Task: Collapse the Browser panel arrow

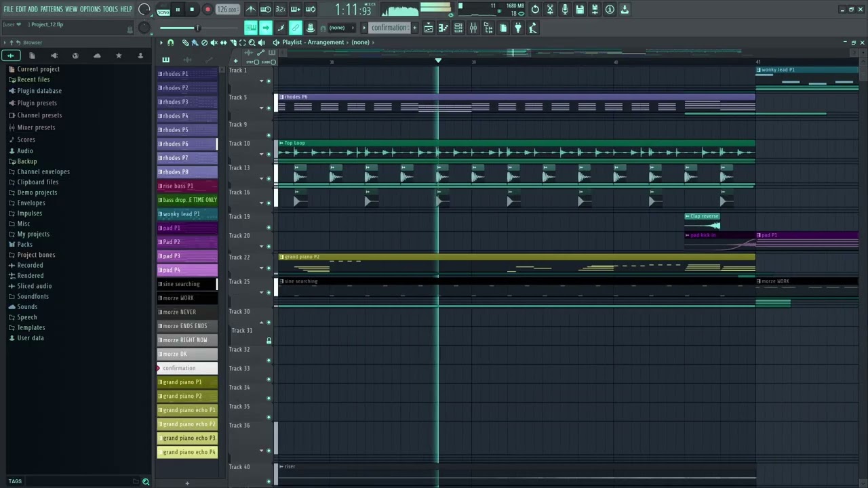Action: (5, 43)
